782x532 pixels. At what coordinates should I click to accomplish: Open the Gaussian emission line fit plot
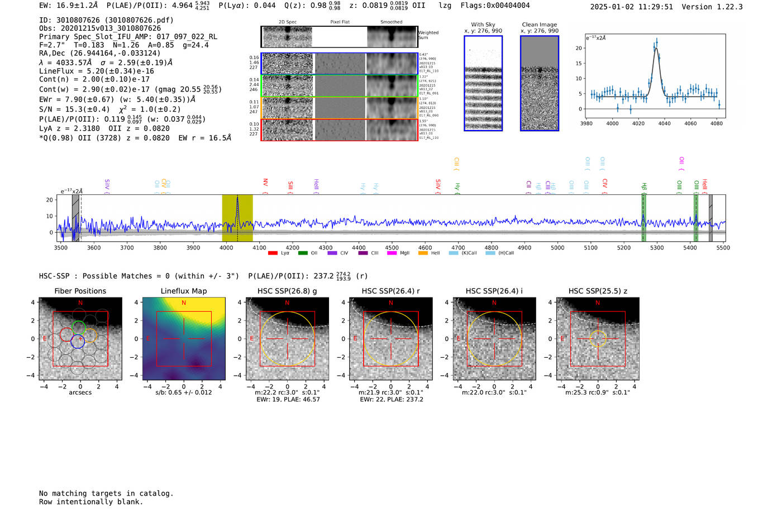point(655,76)
